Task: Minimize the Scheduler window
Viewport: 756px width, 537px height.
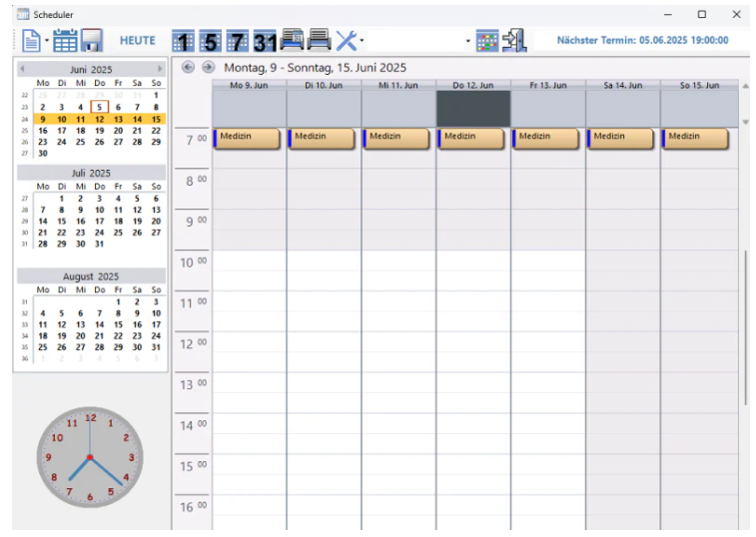Action: (668, 14)
